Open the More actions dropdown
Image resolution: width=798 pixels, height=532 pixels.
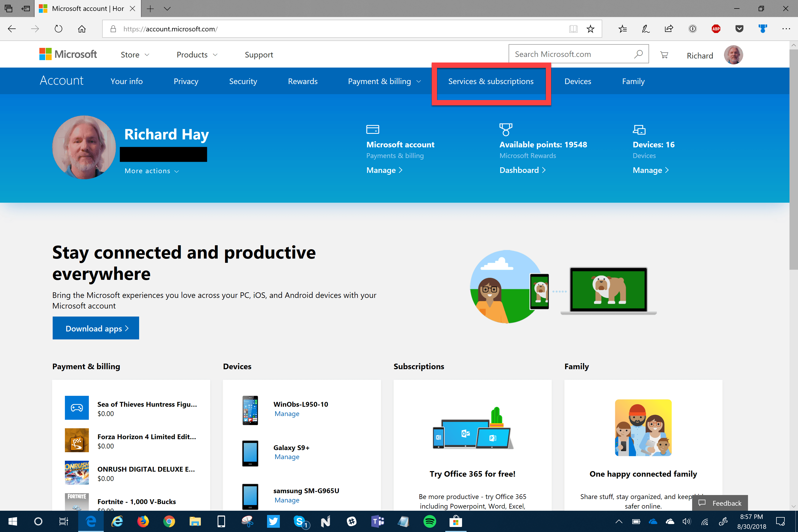(151, 171)
